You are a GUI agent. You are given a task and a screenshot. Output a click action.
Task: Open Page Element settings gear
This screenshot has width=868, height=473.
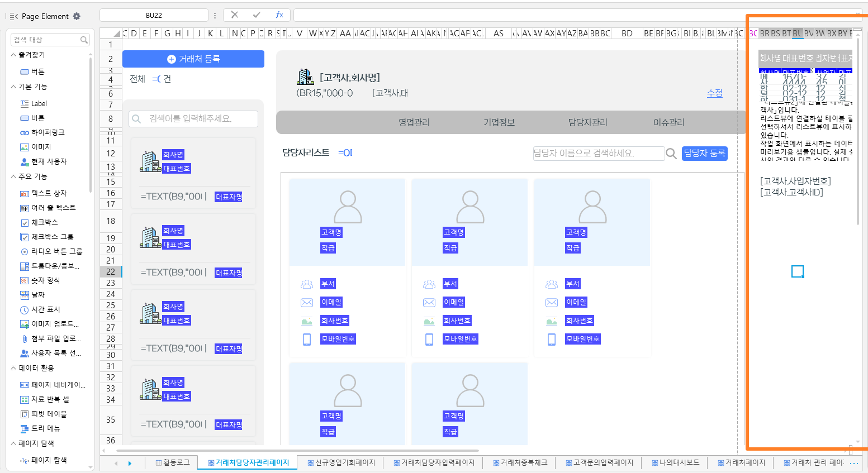pos(77,16)
